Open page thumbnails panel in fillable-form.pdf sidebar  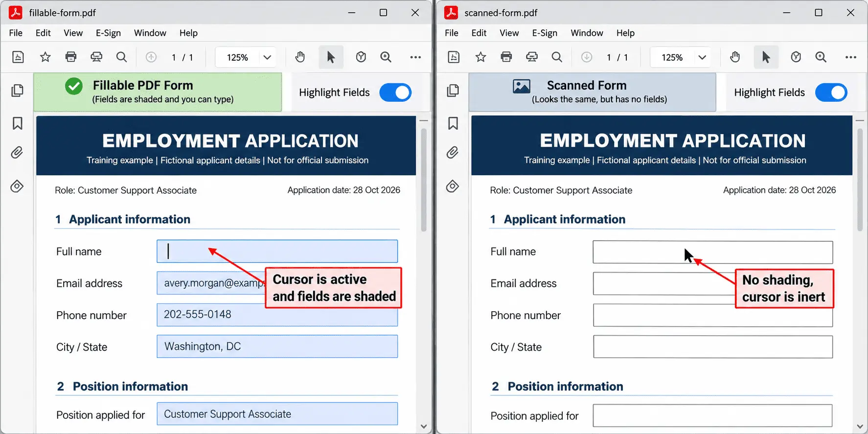pyautogui.click(x=17, y=91)
